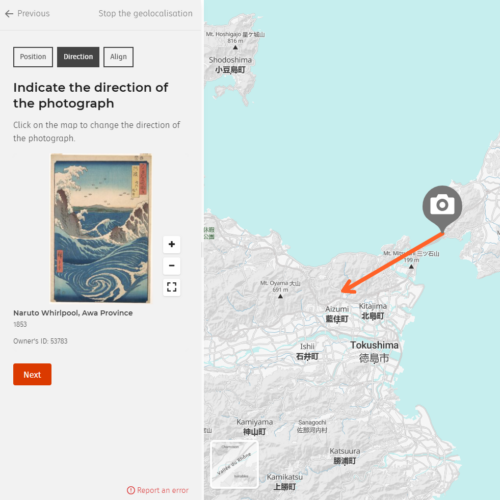Click the Report an error link
The image size is (500, 500).
click(162, 490)
